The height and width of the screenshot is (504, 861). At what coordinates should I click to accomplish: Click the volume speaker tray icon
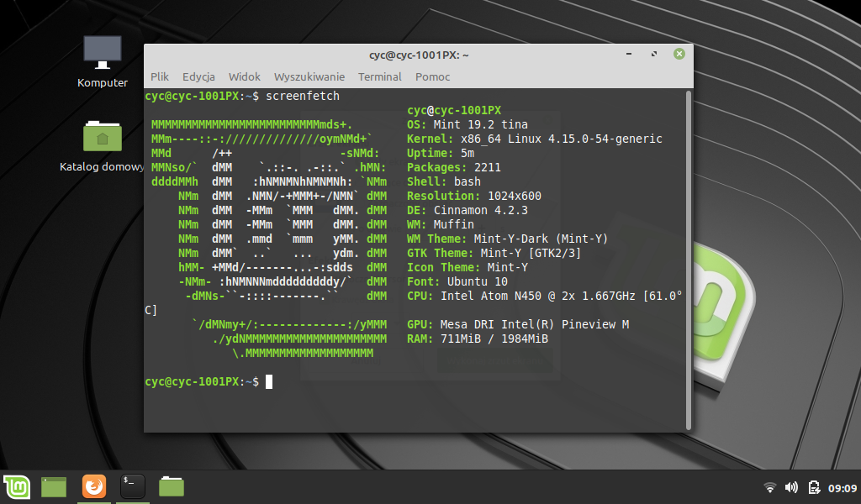(791, 487)
